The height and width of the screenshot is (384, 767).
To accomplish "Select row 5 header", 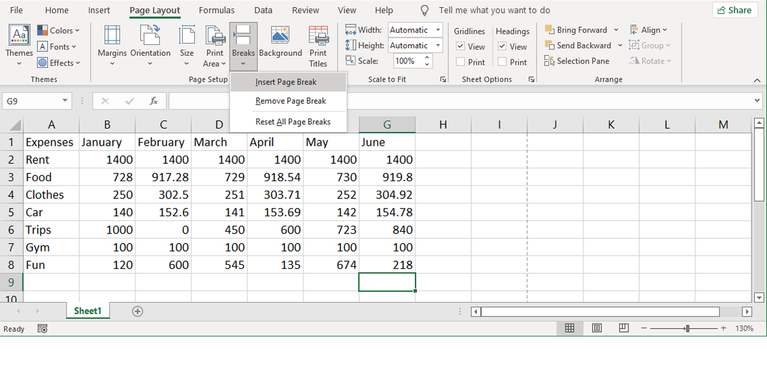I will [11, 212].
